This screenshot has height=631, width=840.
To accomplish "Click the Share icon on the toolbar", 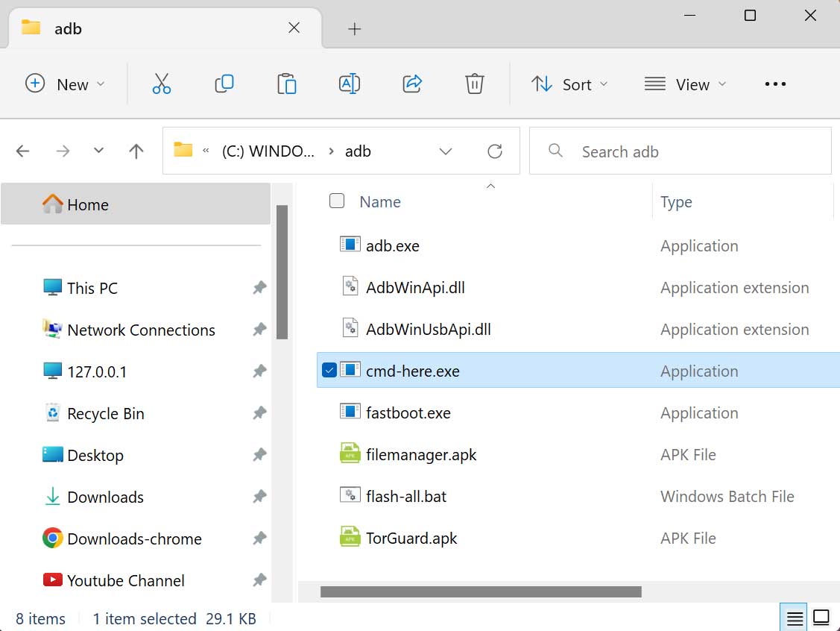I will click(412, 84).
